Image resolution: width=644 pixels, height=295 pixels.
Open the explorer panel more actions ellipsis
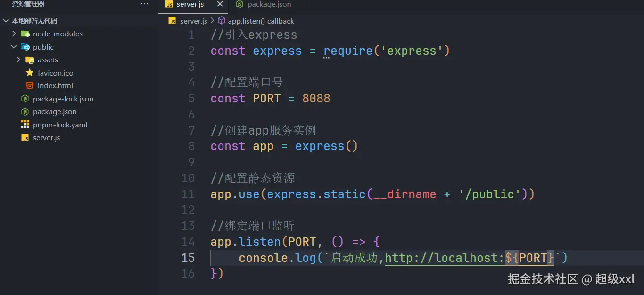pyautogui.click(x=144, y=4)
